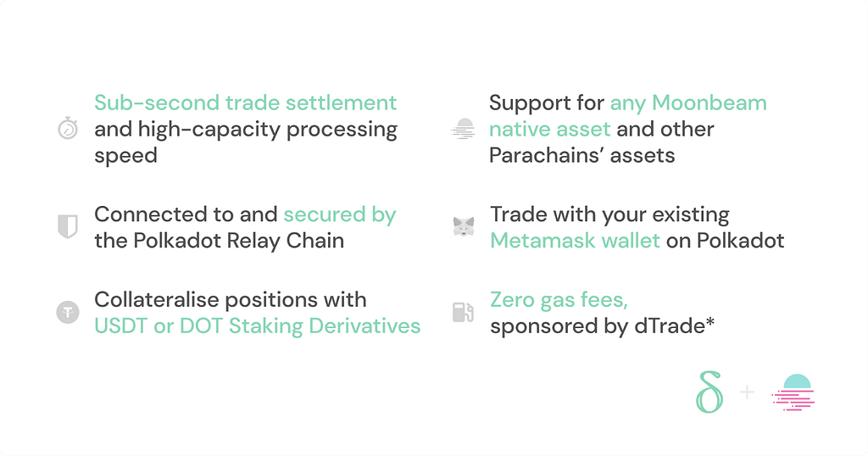Click the green dTrade delta logo
Screen dimensions: 868x456
coord(710,392)
